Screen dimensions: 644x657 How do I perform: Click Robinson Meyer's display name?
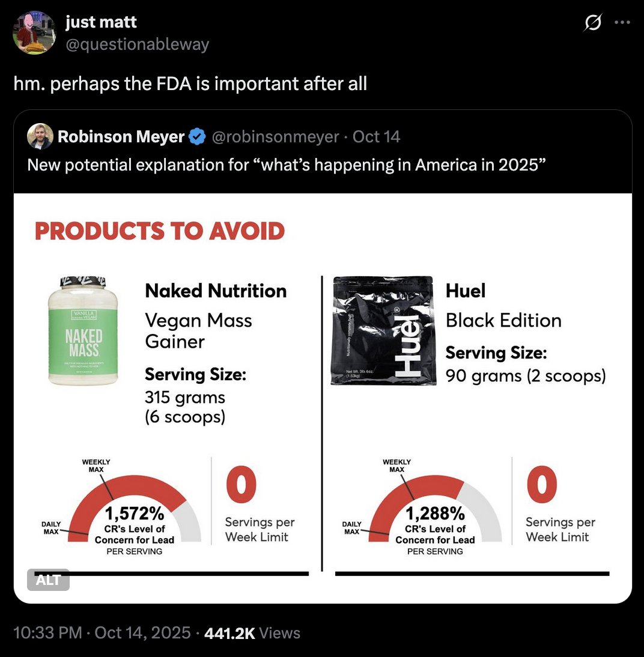tap(118, 136)
